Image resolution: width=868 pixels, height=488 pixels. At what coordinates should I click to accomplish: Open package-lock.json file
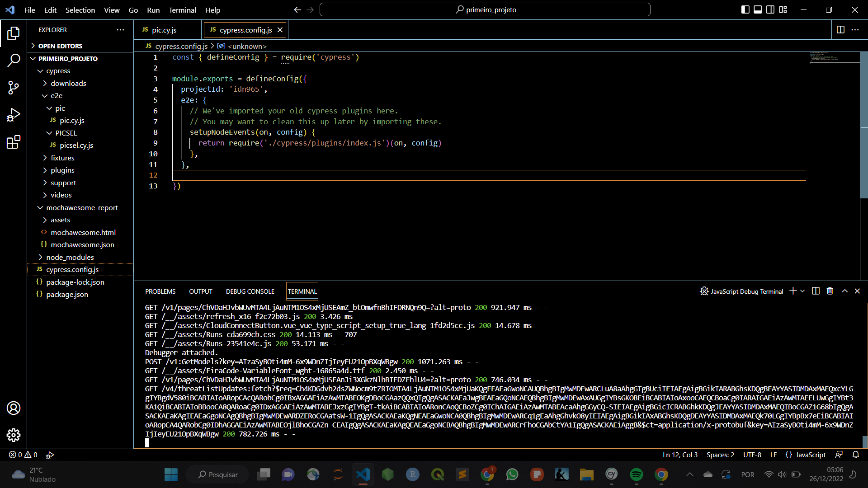tap(75, 282)
